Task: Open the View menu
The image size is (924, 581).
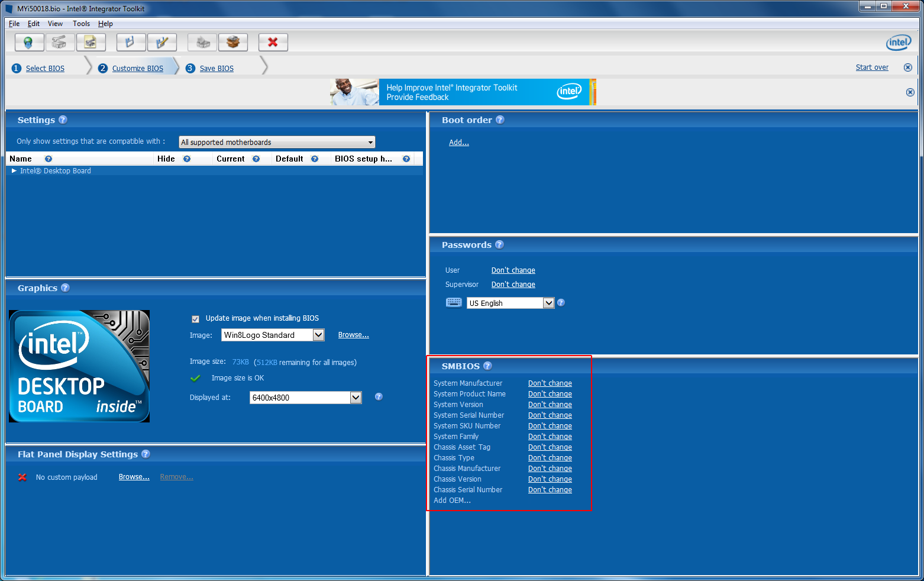Action: point(56,24)
